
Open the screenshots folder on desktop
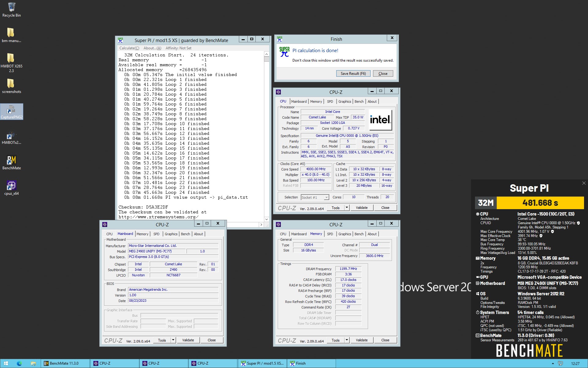pyautogui.click(x=11, y=86)
